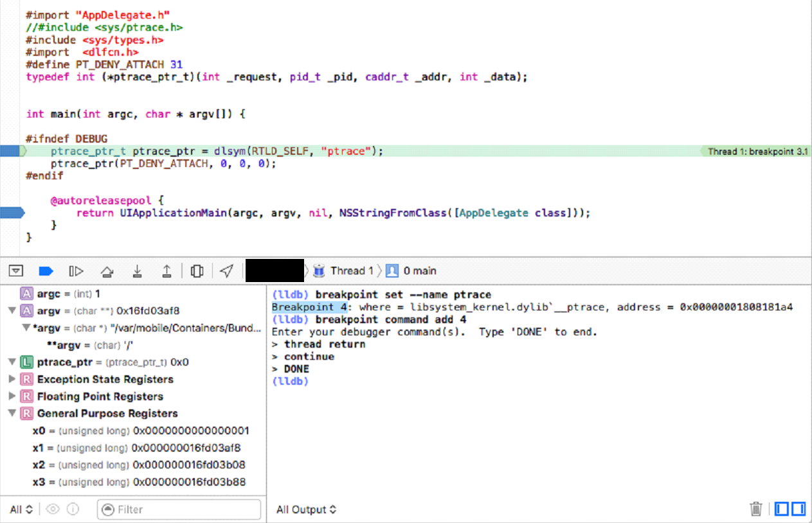The height and width of the screenshot is (523, 812).
Task: Step into the function call
Action: pos(137,271)
